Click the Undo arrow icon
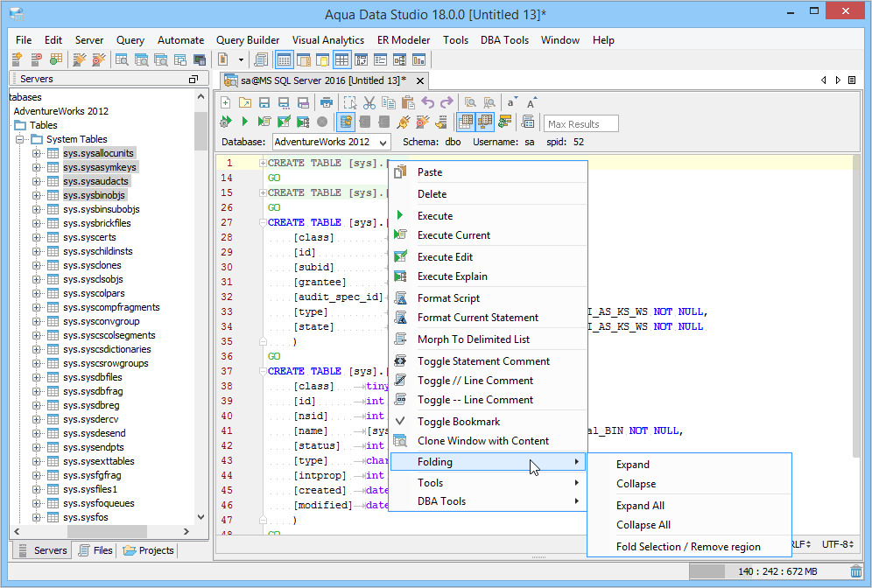This screenshot has width=872, height=588. (x=428, y=102)
